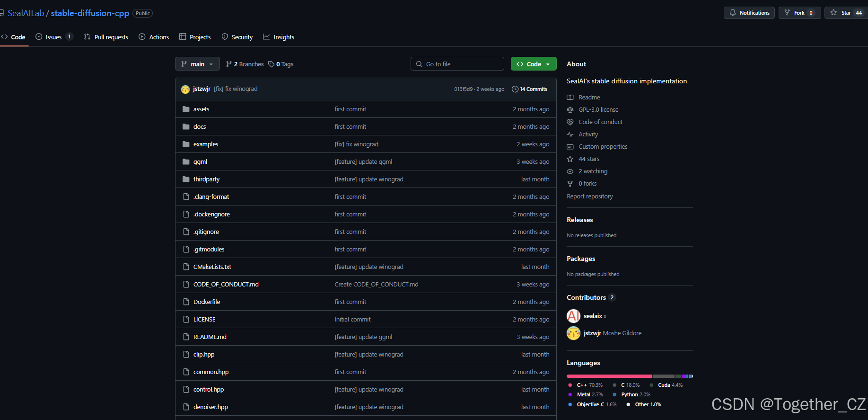
Task: Click the eye icon beside 2 watching
Action: 570,171
